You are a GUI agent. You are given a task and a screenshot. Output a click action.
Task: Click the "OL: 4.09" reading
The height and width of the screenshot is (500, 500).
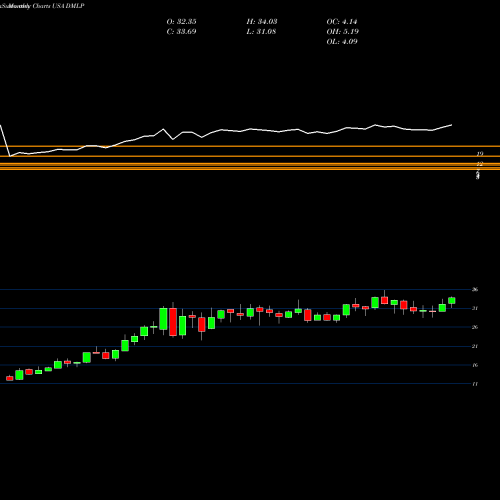pyautogui.click(x=342, y=42)
